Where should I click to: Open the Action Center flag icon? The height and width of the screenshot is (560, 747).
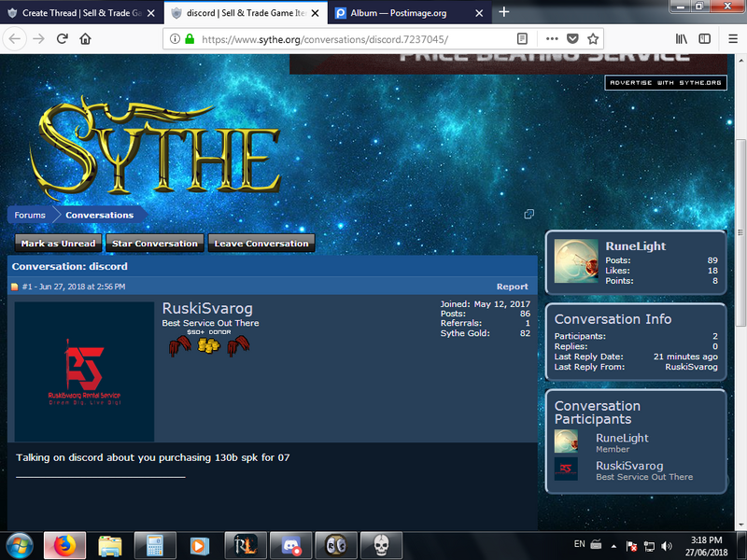coord(631,546)
